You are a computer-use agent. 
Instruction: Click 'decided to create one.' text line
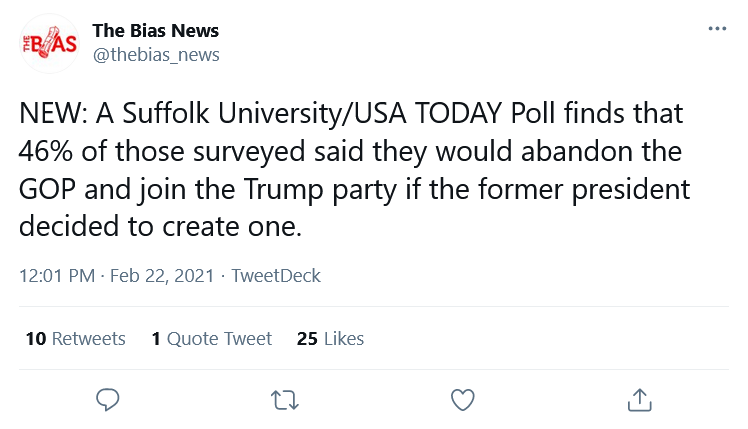pos(160,226)
